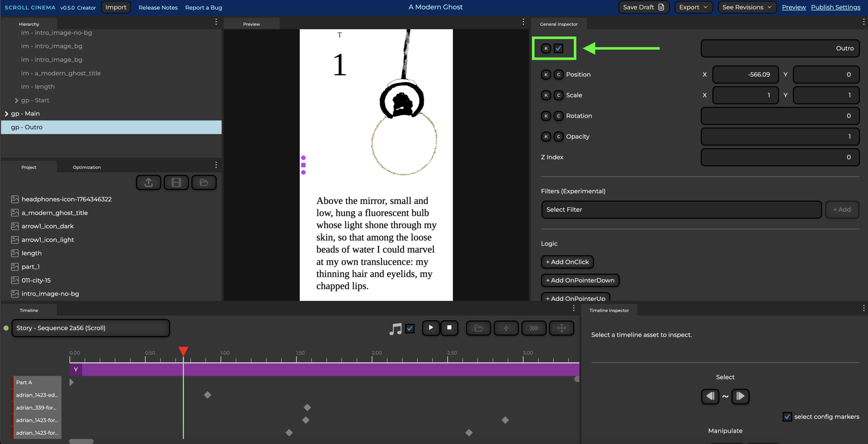Click the Position keyframe K button

tap(546, 75)
